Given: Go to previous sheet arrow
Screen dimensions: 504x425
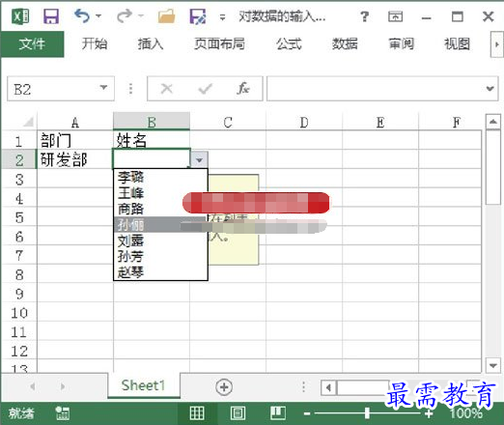Looking at the screenshot, I should tap(33, 386).
